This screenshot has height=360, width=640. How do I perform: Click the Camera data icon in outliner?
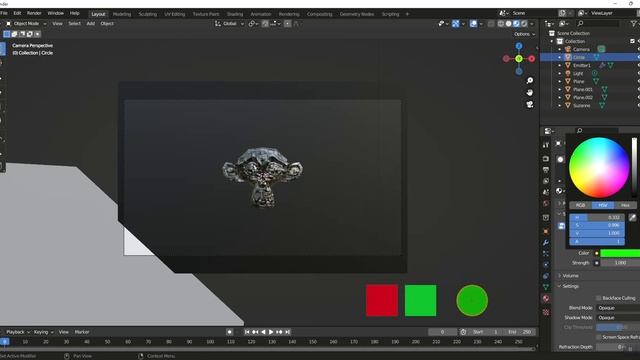click(601, 49)
